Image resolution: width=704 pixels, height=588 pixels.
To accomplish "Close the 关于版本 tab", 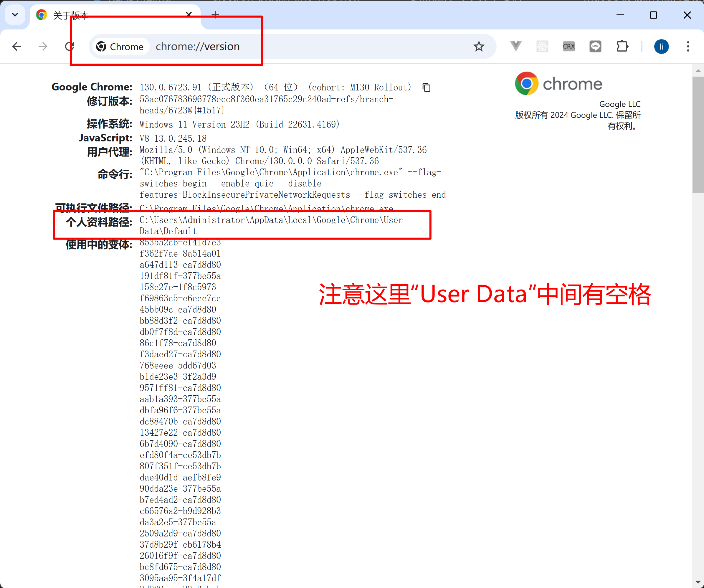I will [189, 14].
